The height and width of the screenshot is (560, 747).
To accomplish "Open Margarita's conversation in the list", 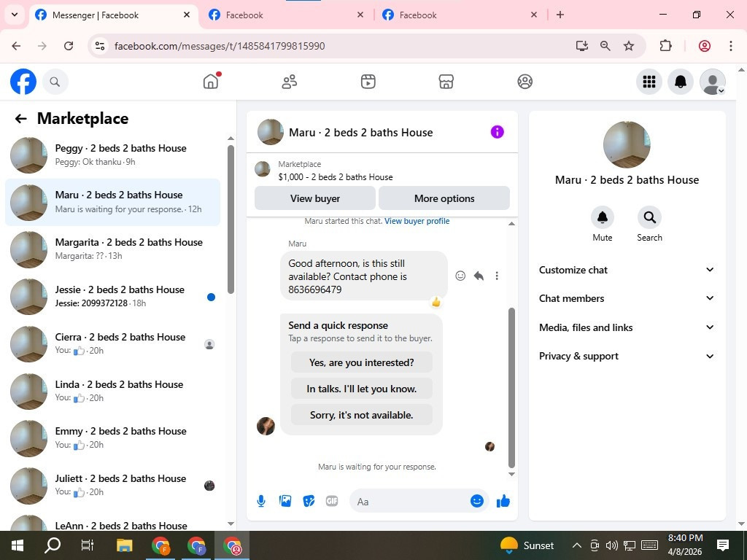I will tap(113, 249).
